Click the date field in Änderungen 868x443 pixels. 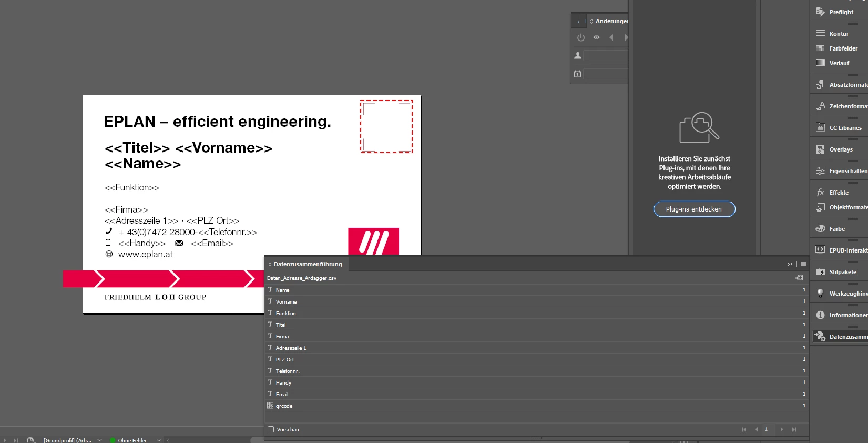click(x=606, y=74)
